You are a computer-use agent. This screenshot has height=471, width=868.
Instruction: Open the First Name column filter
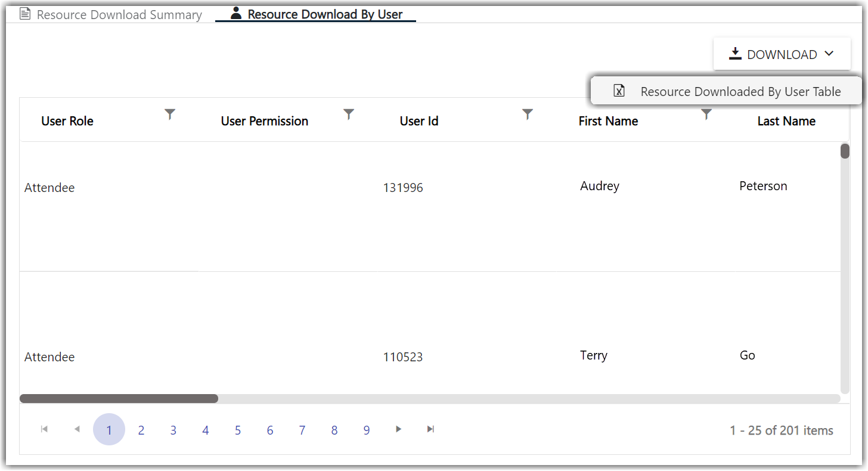pos(706,114)
